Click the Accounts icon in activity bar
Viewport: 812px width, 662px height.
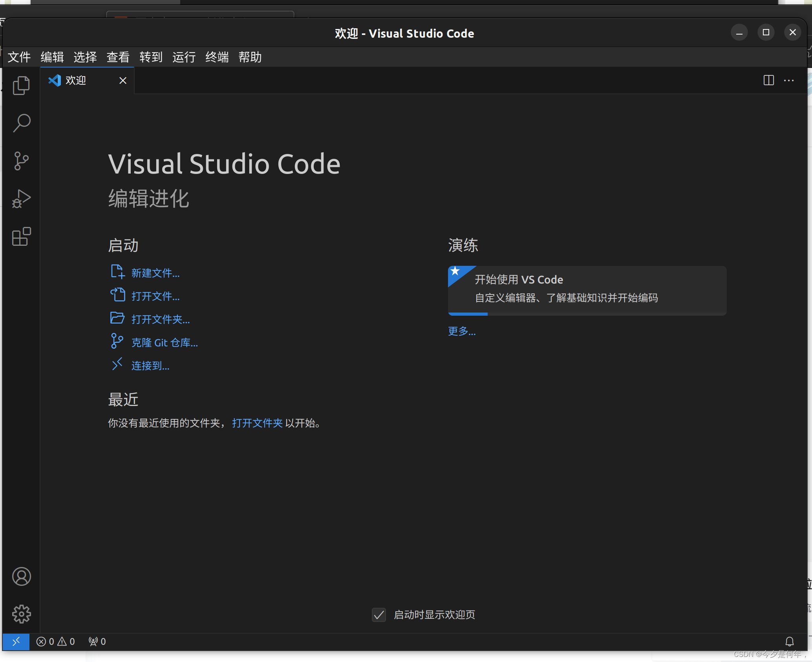21,576
